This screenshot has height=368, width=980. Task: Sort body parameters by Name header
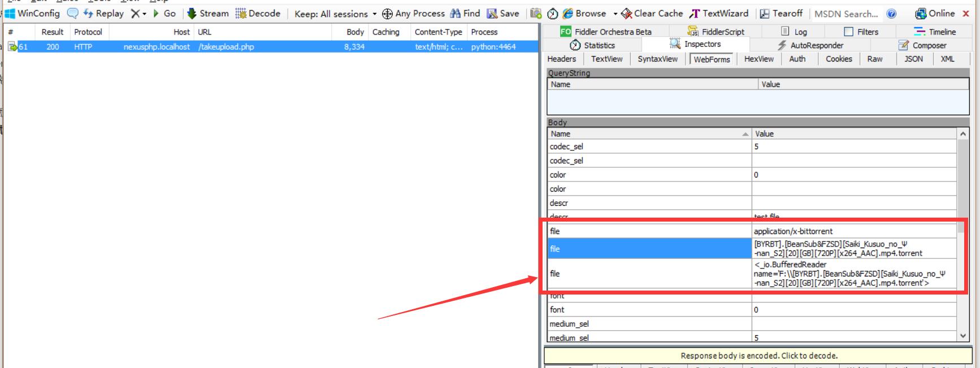pos(649,134)
